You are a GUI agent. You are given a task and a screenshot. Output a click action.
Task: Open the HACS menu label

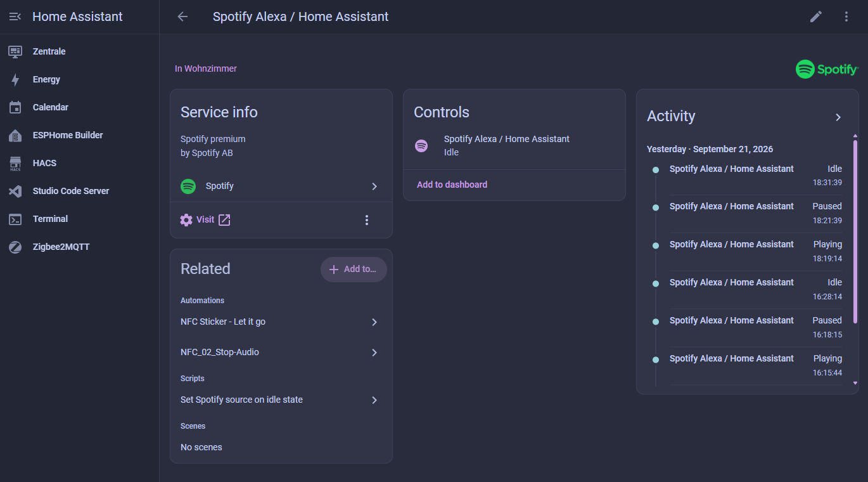click(44, 163)
